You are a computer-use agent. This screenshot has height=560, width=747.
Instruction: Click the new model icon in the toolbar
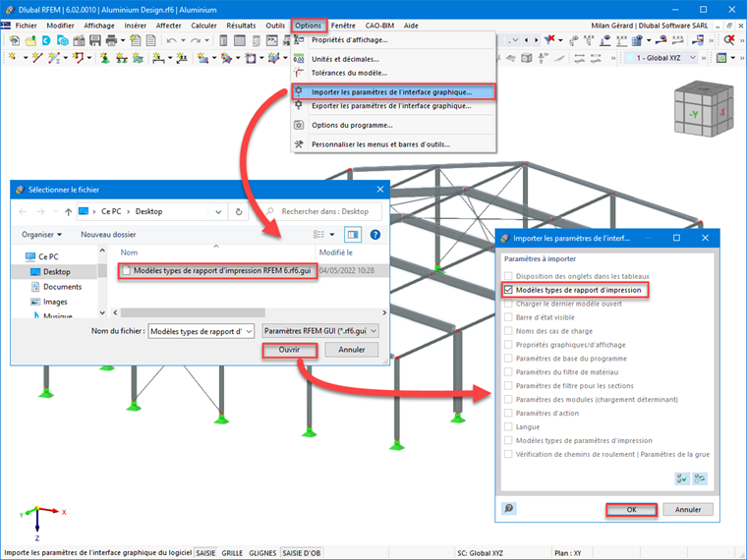15,41
